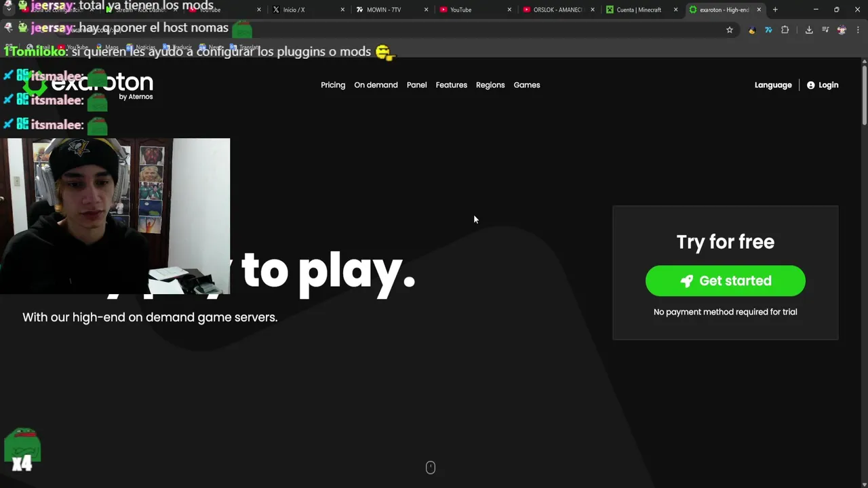
Task: Open the Features nav item
Action: (451, 85)
